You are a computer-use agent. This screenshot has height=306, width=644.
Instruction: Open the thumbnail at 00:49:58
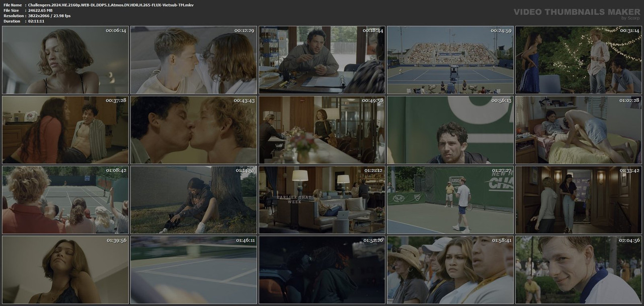point(322,130)
